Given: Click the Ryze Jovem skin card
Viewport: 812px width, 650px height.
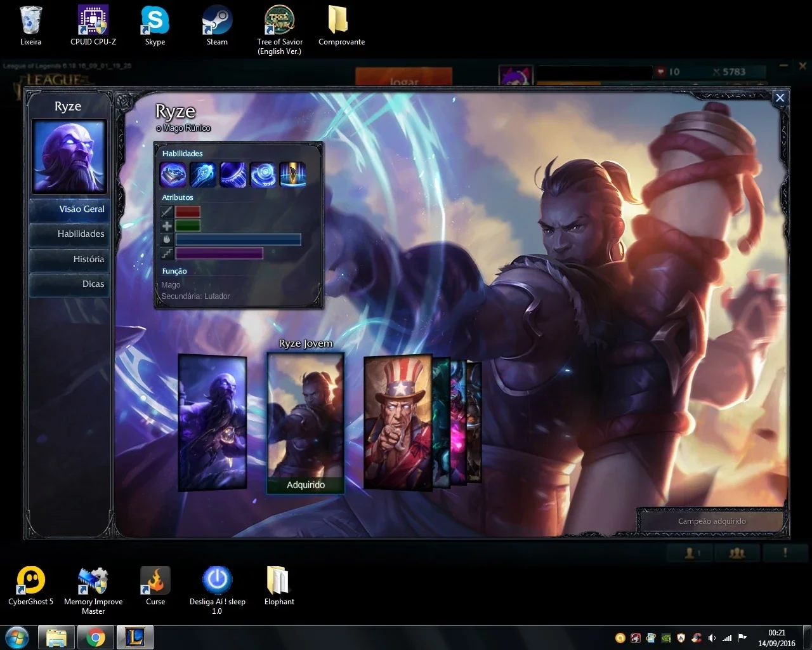Looking at the screenshot, I should click(x=306, y=423).
